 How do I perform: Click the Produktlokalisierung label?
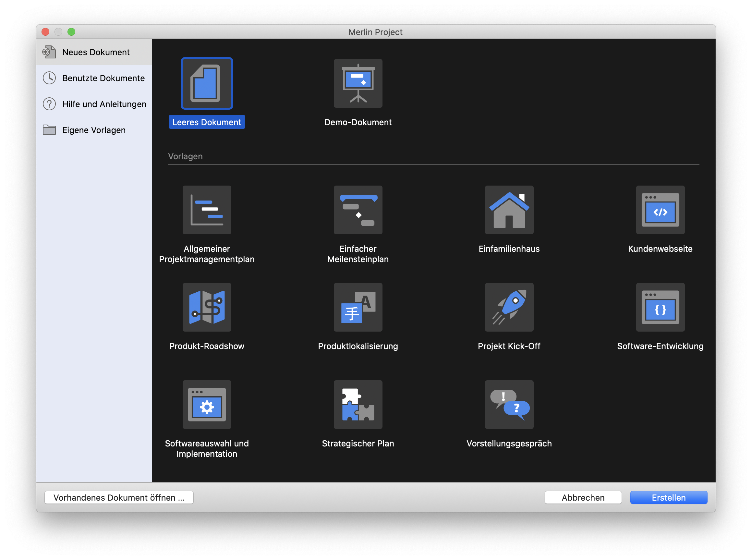click(358, 346)
